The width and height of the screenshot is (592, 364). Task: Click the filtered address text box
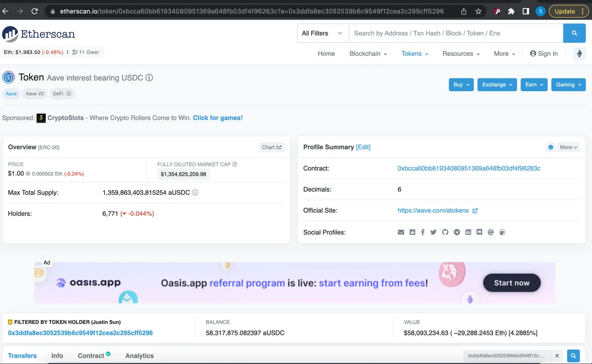pyautogui.click(x=507, y=356)
